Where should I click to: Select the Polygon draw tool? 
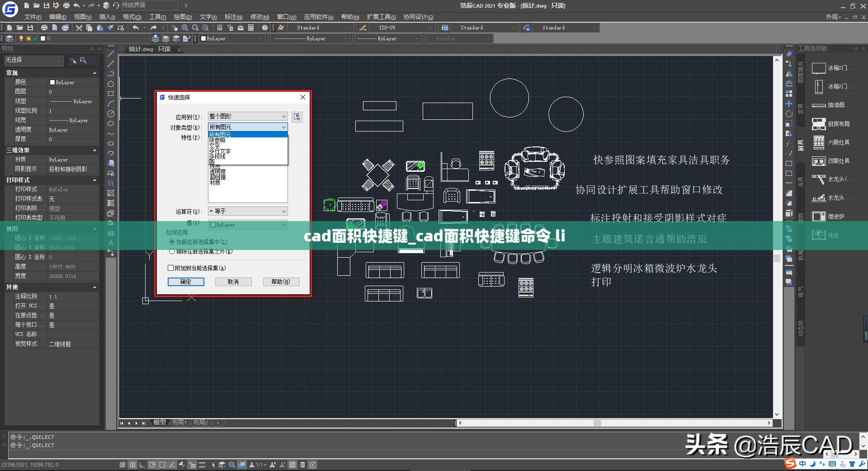(x=111, y=84)
